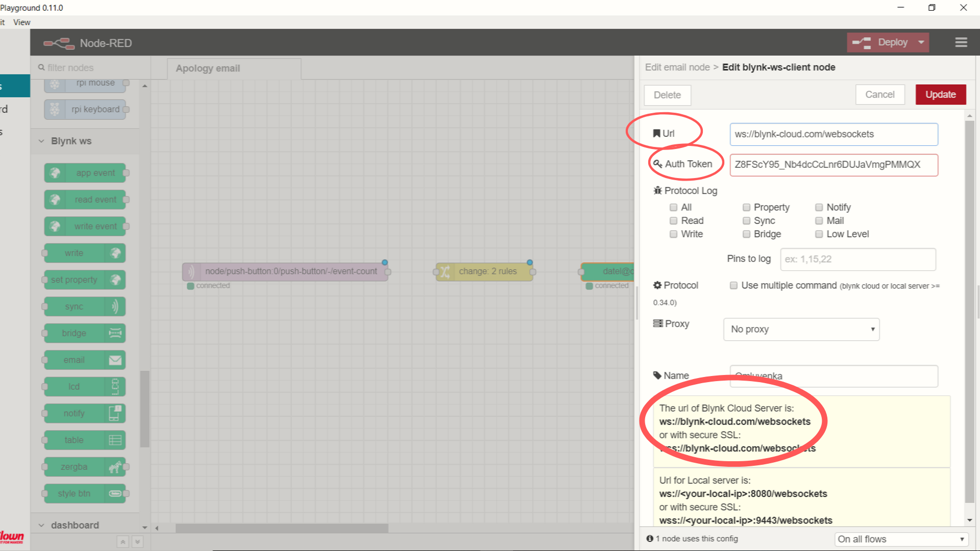Enable the Read log checkbox
Image resolution: width=980 pixels, height=551 pixels.
[673, 220]
